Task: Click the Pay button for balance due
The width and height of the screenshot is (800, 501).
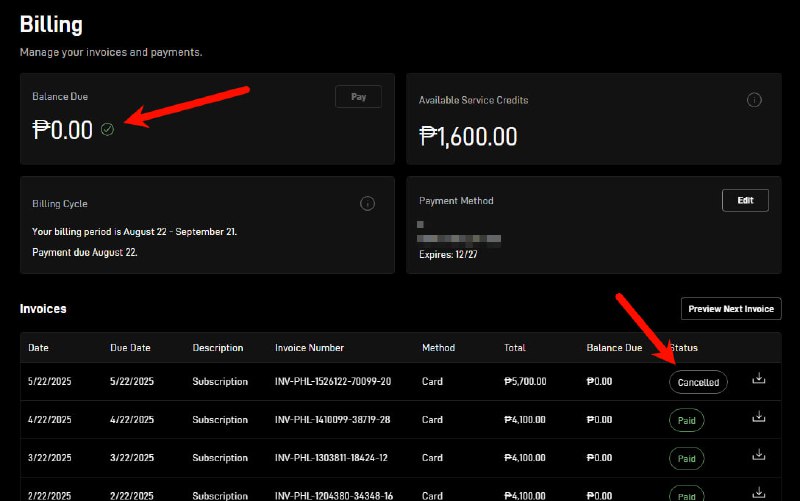Action: click(358, 97)
